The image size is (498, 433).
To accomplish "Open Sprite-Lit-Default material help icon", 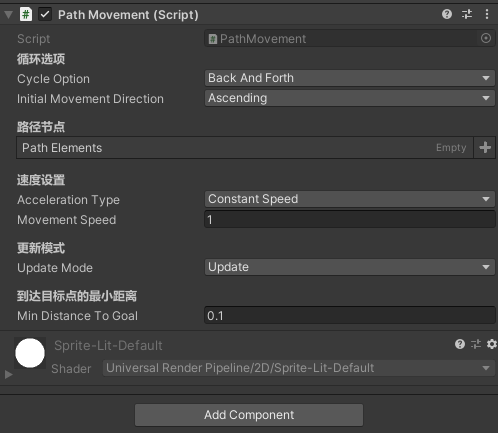I will [x=460, y=344].
